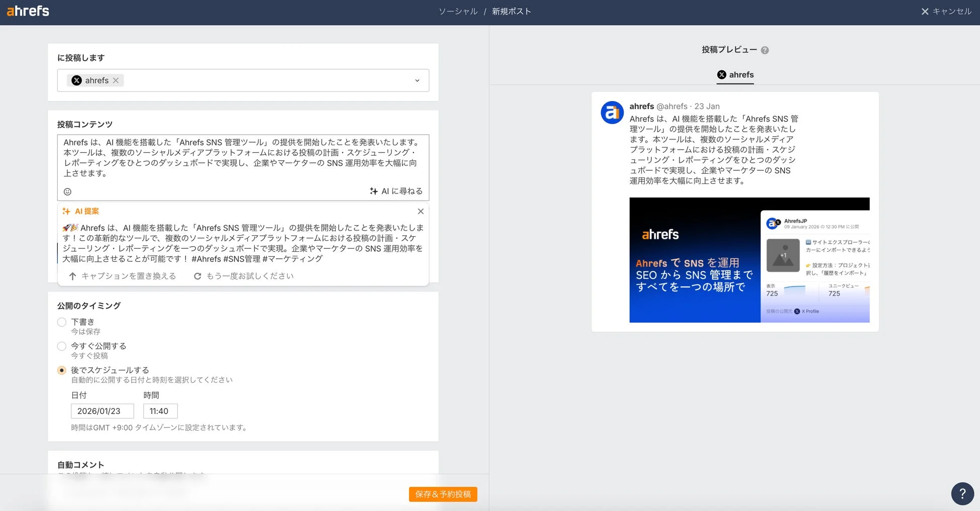
Task: Remove the ahrefs account tag
Action: [x=116, y=80]
